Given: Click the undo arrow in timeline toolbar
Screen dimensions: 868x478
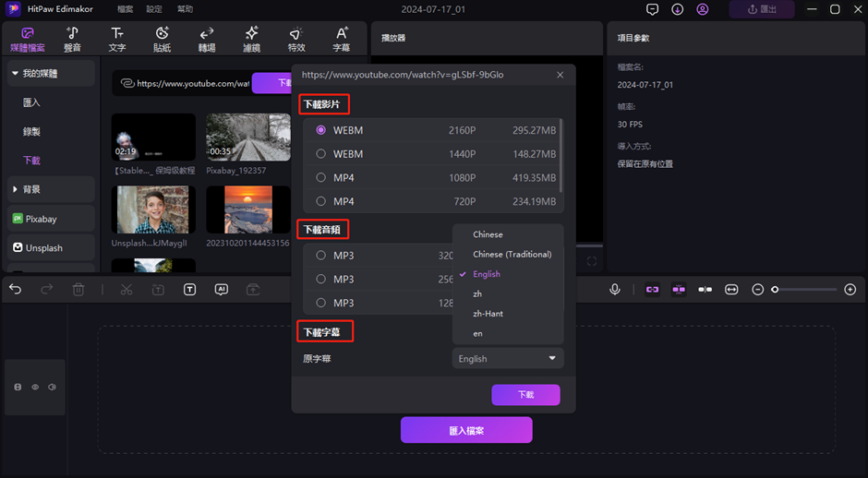Looking at the screenshot, I should (16, 290).
